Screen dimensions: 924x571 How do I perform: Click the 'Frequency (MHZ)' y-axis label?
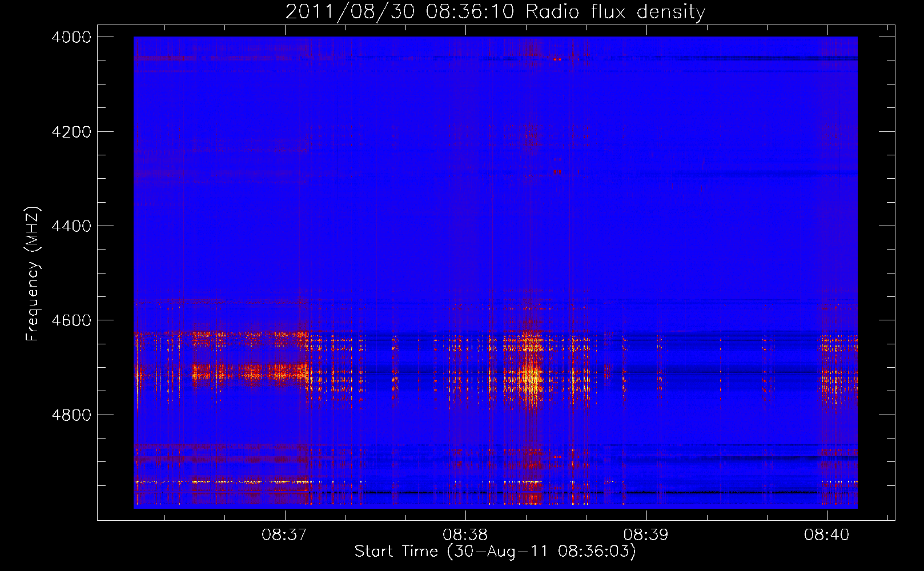(x=33, y=274)
